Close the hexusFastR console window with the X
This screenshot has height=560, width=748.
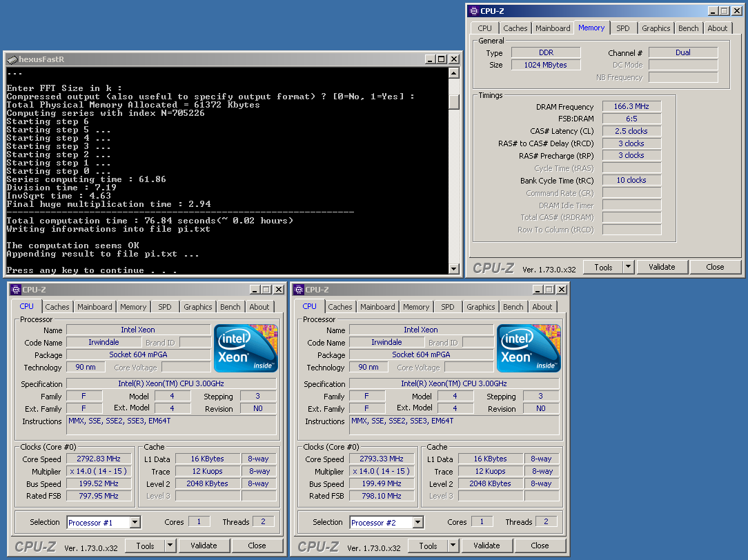454,59
